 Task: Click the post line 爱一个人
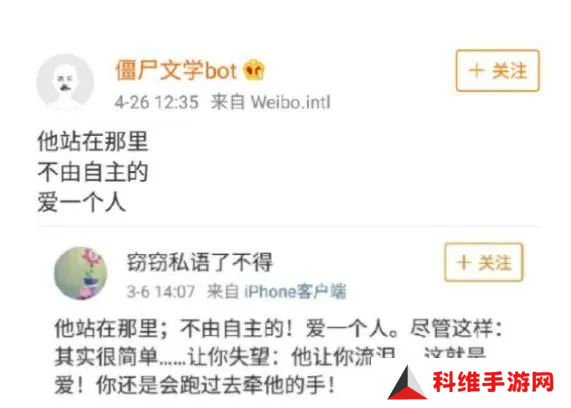click(82, 202)
